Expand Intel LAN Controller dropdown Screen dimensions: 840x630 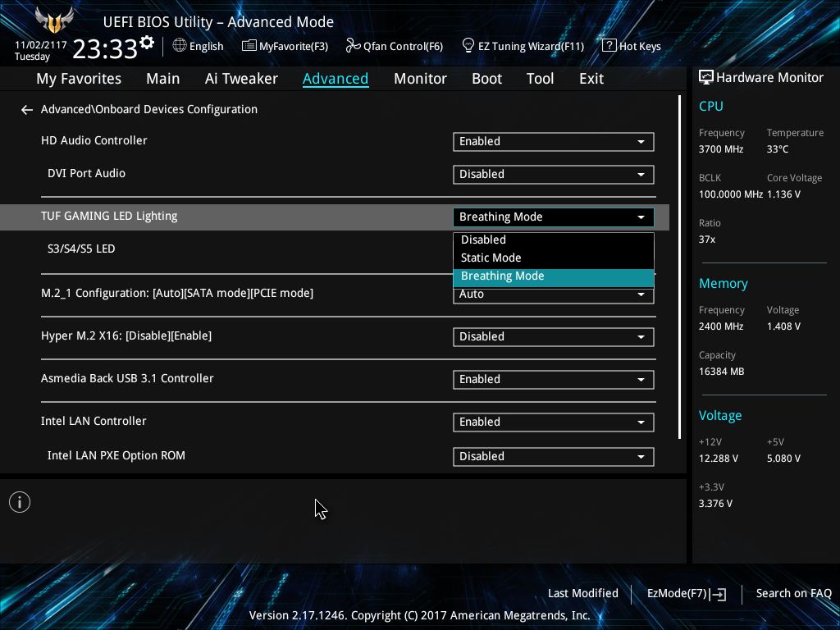tap(554, 422)
